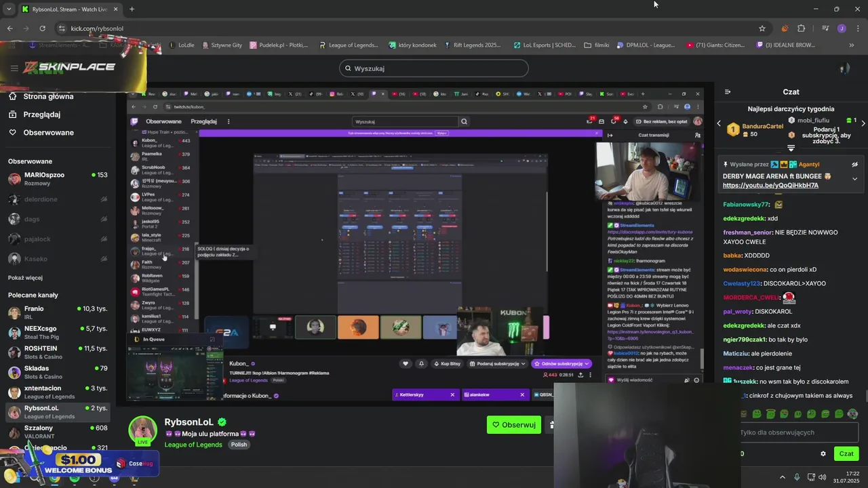The image size is (868, 488).
Task: Open the browser extensions puzzle icon
Action: coord(802,28)
